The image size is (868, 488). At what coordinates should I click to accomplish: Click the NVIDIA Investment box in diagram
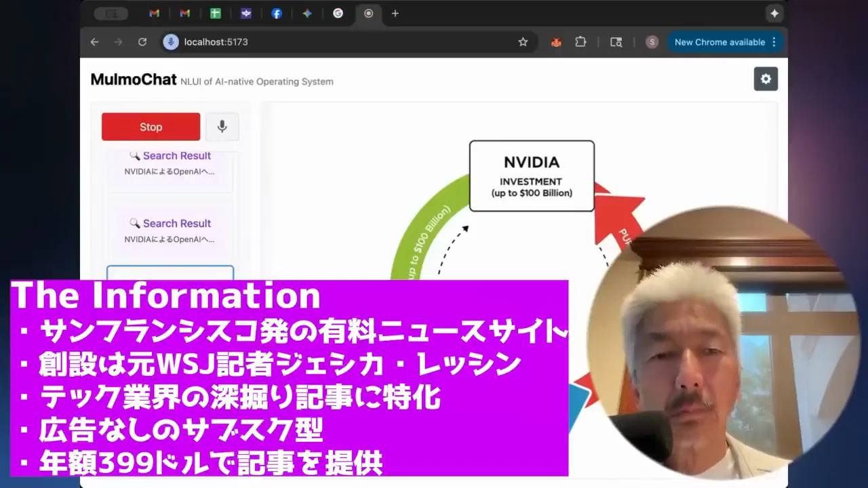(x=532, y=176)
